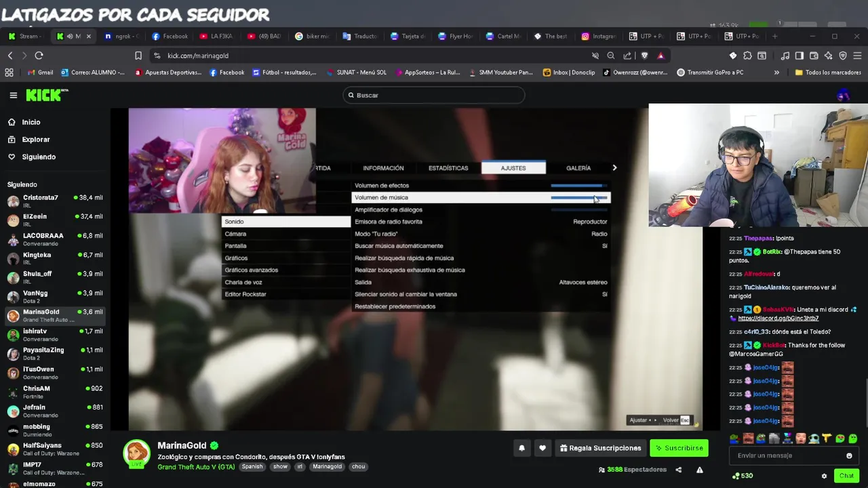Open Kingteka's channel in following list
Screen dimensions: 868x488
[x=54, y=258]
